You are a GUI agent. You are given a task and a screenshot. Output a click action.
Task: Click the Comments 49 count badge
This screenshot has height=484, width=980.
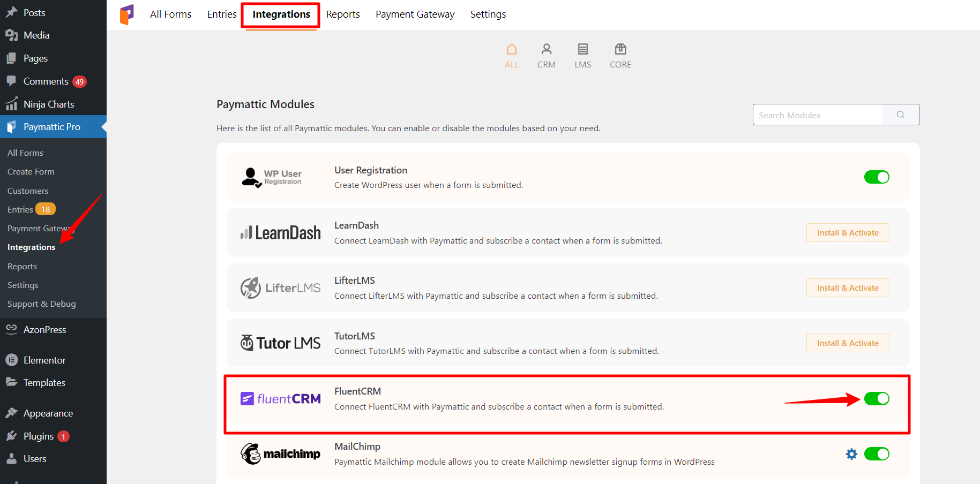coord(80,81)
